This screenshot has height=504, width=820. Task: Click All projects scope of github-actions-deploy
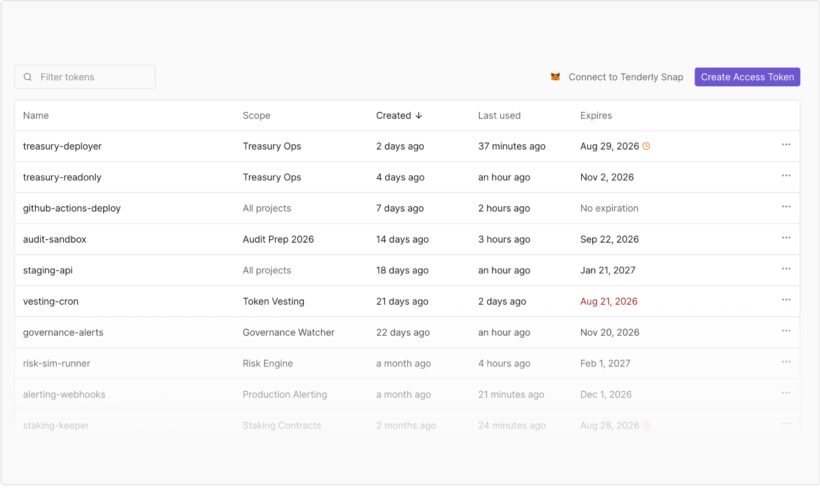(267, 209)
